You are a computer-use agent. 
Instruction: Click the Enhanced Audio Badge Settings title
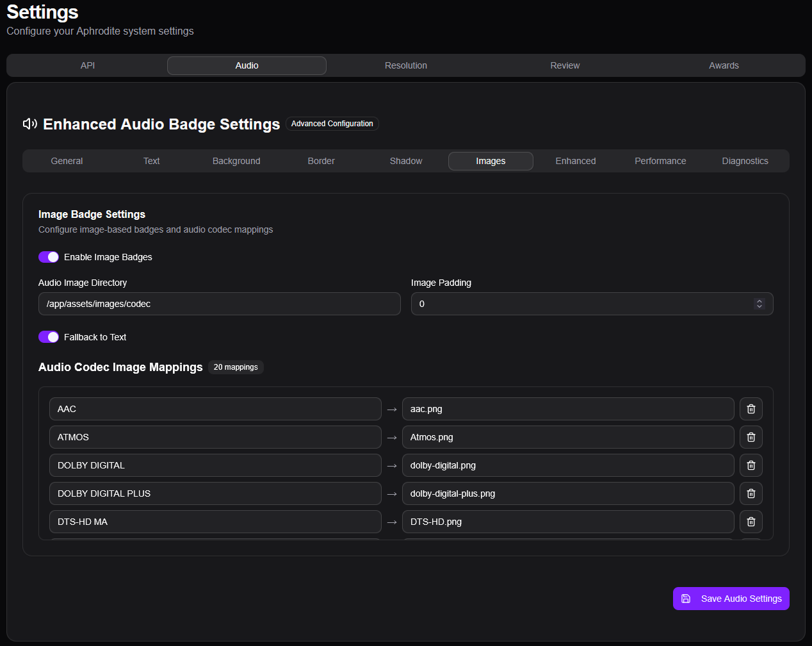[x=161, y=124]
